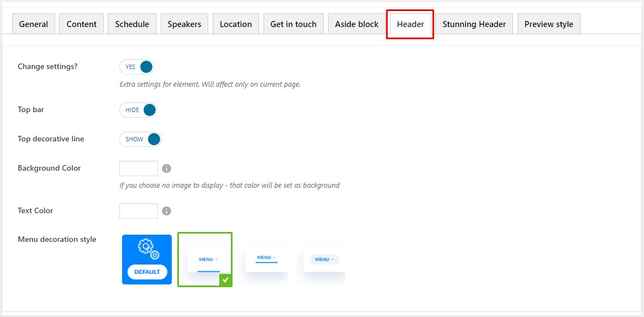Image resolution: width=644 pixels, height=317 pixels.
Task: Open the Content tab
Action: [x=82, y=24]
